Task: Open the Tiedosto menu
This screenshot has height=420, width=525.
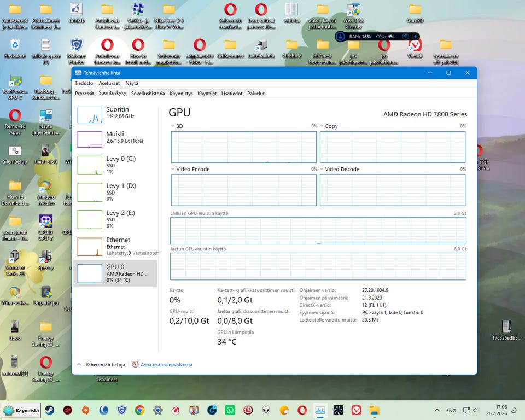Action: coord(84,83)
